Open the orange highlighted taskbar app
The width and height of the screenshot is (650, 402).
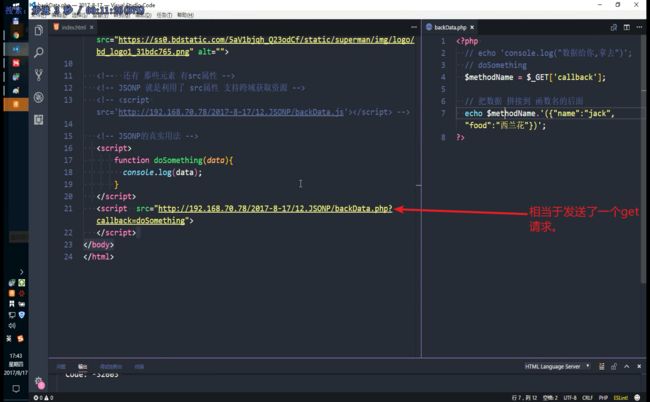click(16, 104)
